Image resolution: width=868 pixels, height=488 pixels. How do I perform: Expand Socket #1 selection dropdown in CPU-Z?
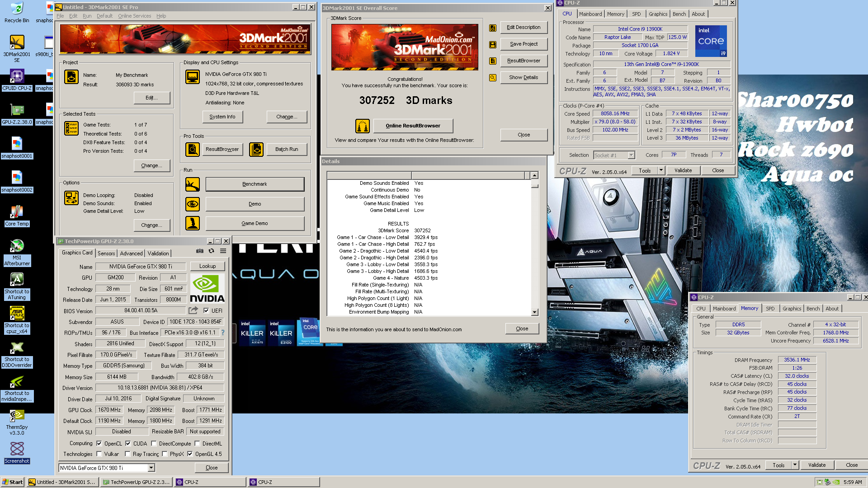pyautogui.click(x=632, y=155)
